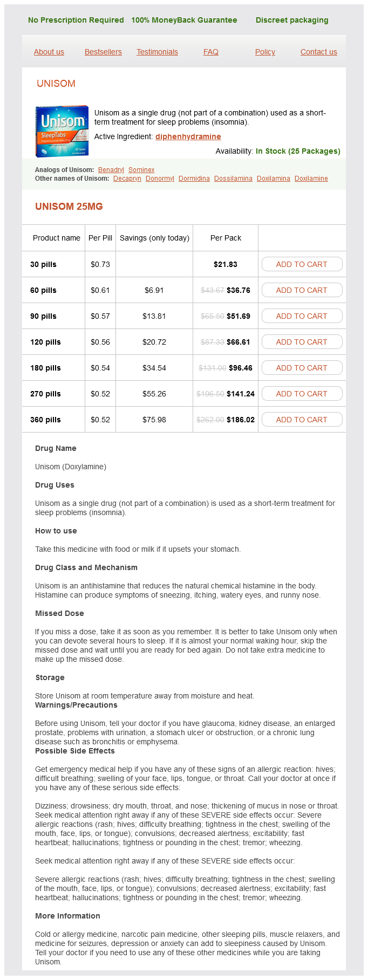Click the Unisom SleepTabs product image
Screen dimensions: 368x980
(x=62, y=131)
